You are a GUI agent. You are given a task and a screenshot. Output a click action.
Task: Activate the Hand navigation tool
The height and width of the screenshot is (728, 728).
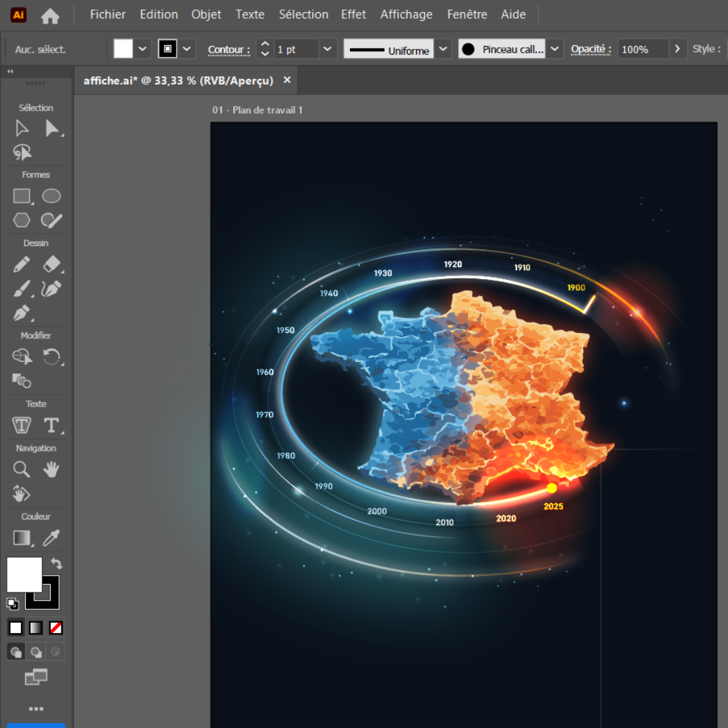click(51, 470)
